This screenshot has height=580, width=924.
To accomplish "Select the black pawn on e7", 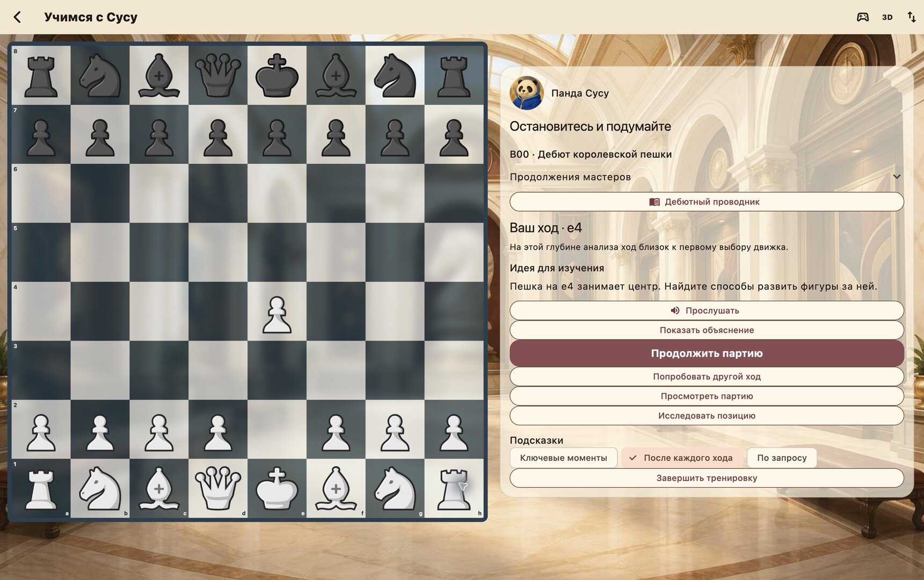I will tap(277, 134).
